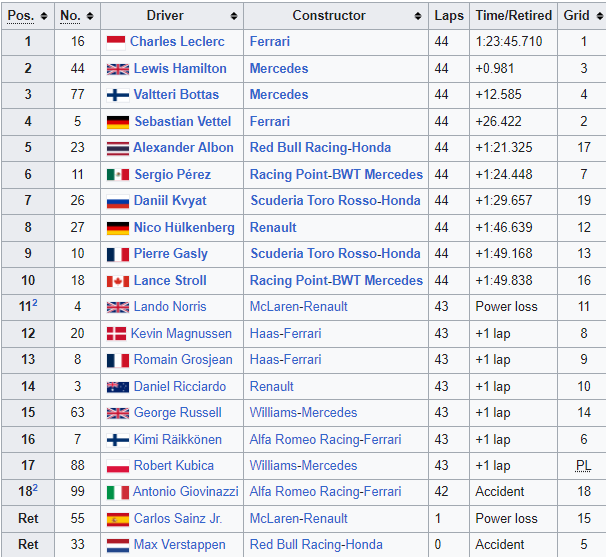
Task: Open Ferrari link in Leclerc's row
Action: tap(270, 41)
